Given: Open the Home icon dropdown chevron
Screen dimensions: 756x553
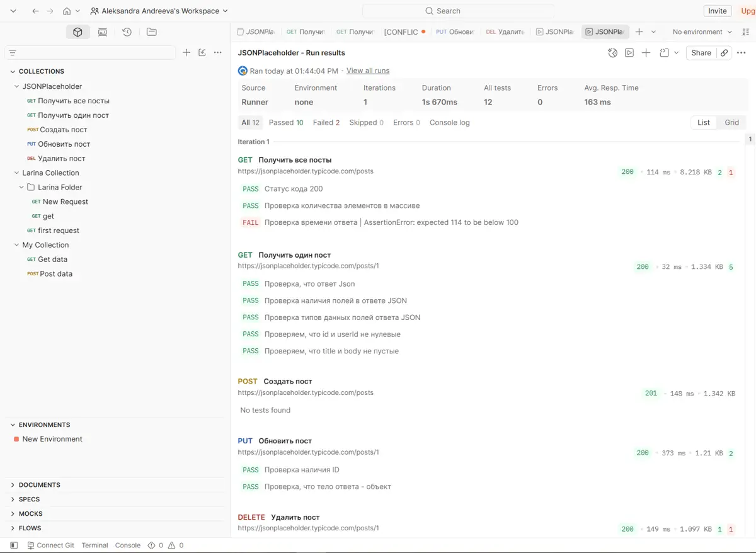Looking at the screenshot, I should pos(77,11).
